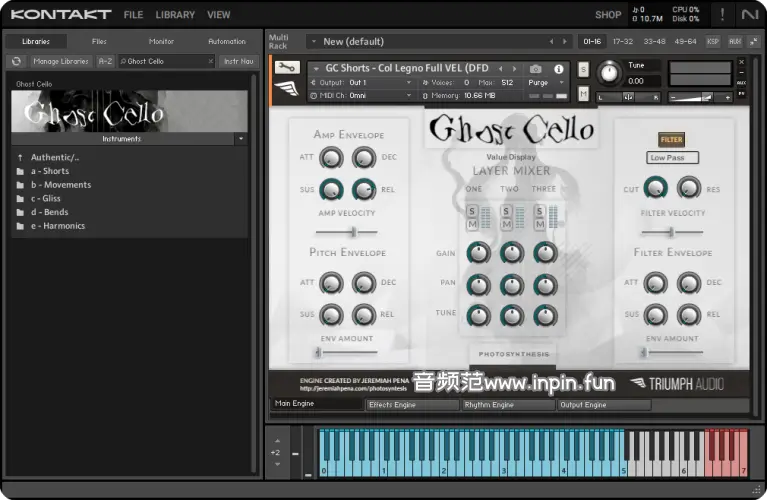
Task: Solo layer ONE in the mixer
Action: (x=472, y=211)
